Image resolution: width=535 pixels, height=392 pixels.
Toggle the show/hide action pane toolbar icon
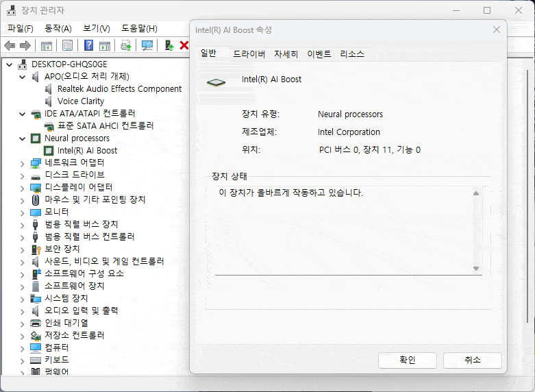105,45
